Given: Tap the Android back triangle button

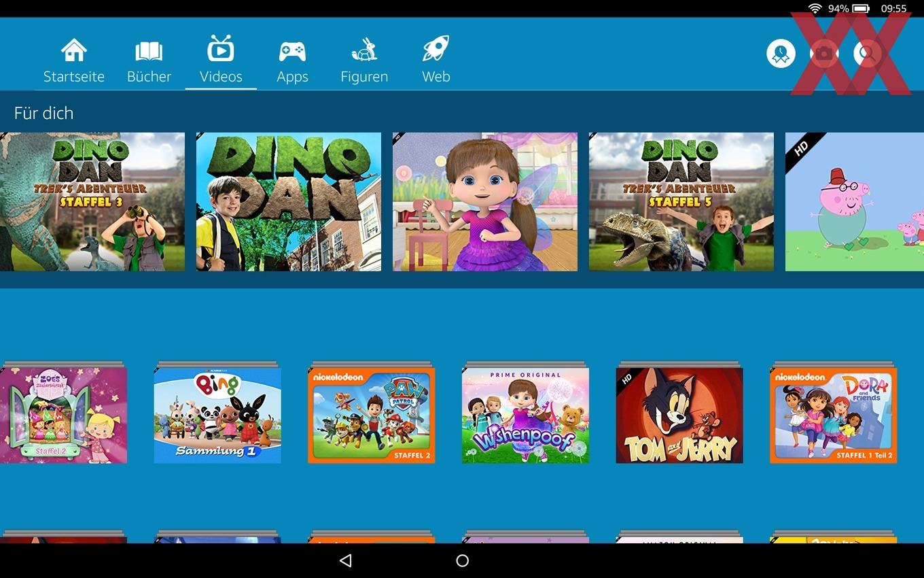Looking at the screenshot, I should coord(345,560).
